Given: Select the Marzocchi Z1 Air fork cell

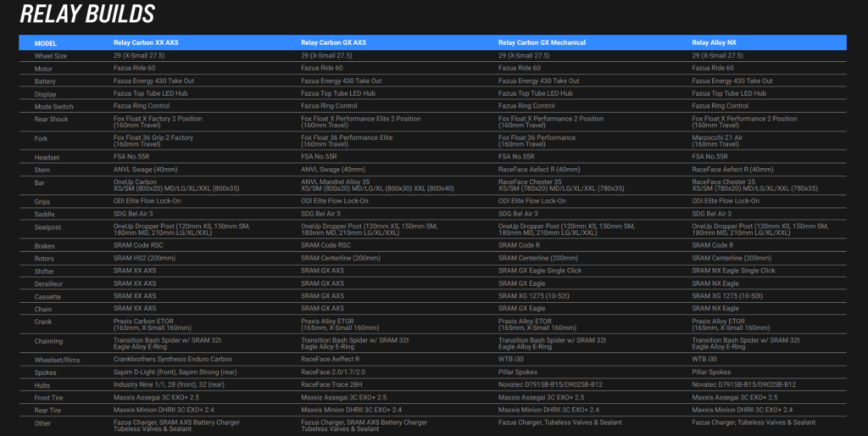Looking at the screenshot, I should coord(717,141).
